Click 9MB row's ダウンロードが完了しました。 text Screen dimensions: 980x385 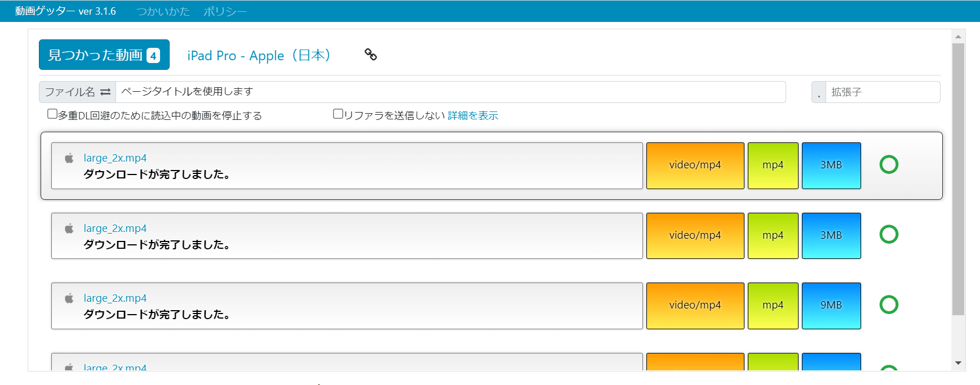tap(157, 315)
